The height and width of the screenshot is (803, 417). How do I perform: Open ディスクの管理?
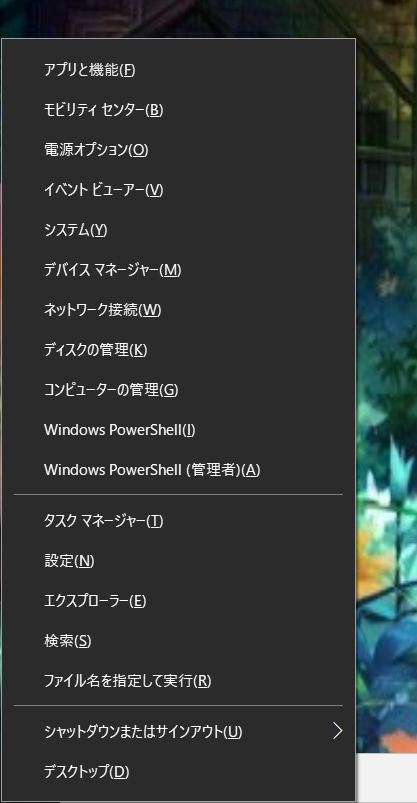tap(178, 350)
